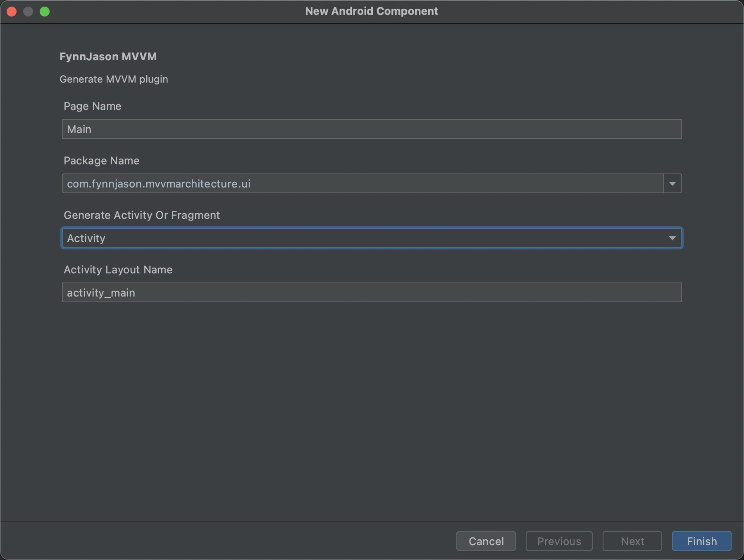744x560 pixels.
Task: Click the FynnJason MVVM heading
Action: coord(108,56)
